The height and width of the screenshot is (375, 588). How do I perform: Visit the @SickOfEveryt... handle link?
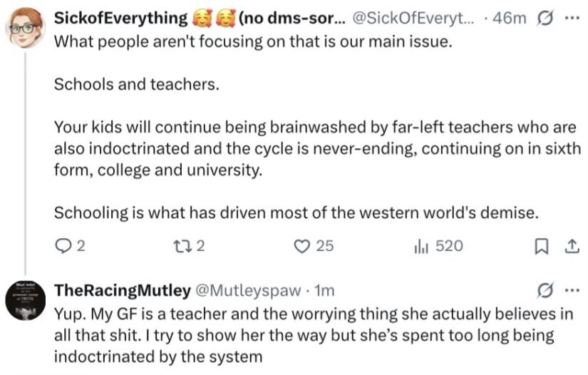tap(413, 19)
